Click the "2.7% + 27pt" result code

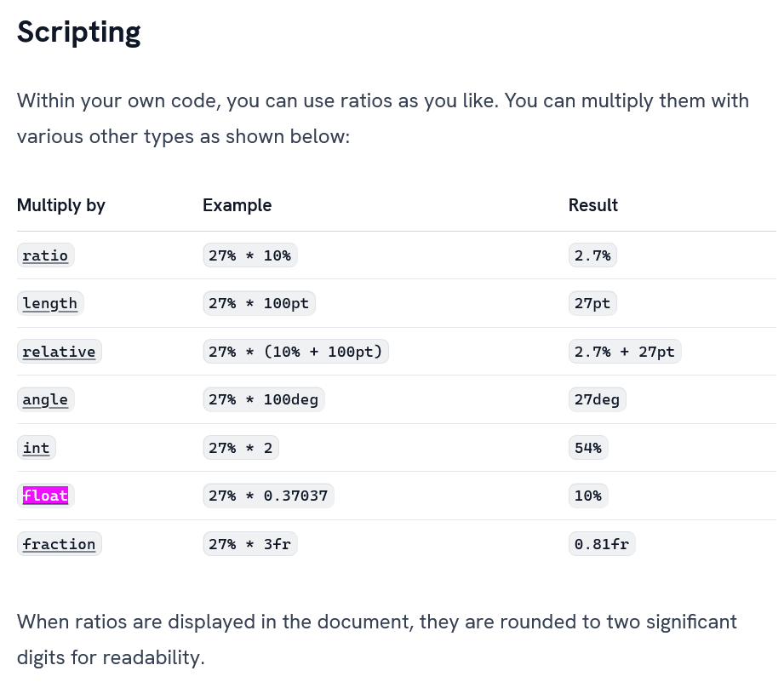[x=625, y=352]
